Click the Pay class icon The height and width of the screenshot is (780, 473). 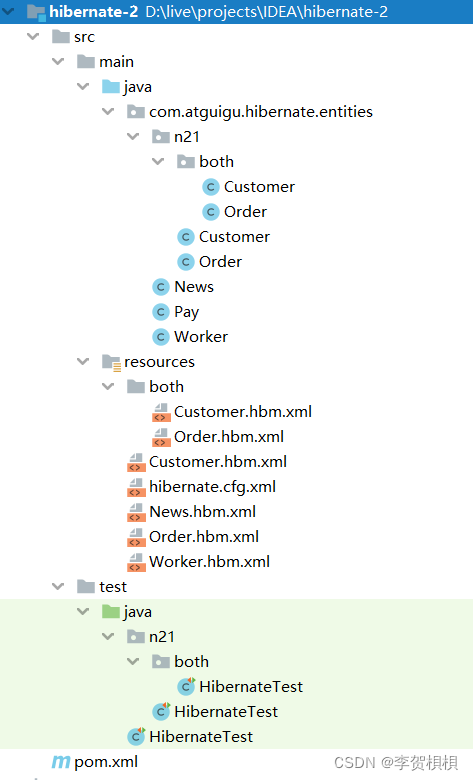click(161, 312)
